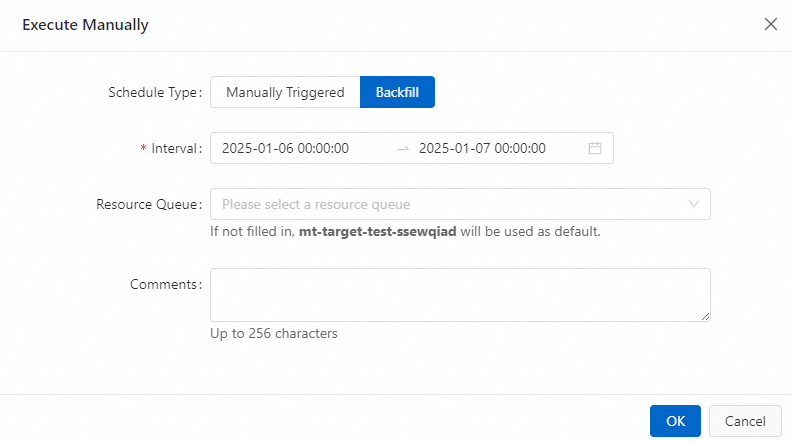
Task: Click the Execute Manually dialog title
Action: [x=85, y=25]
